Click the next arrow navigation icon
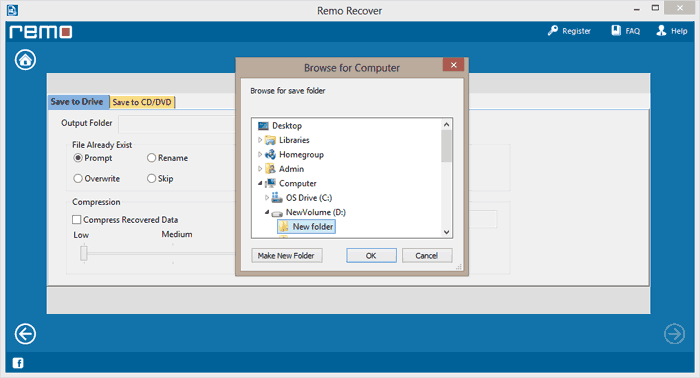This screenshot has height=378, width=700. (674, 334)
